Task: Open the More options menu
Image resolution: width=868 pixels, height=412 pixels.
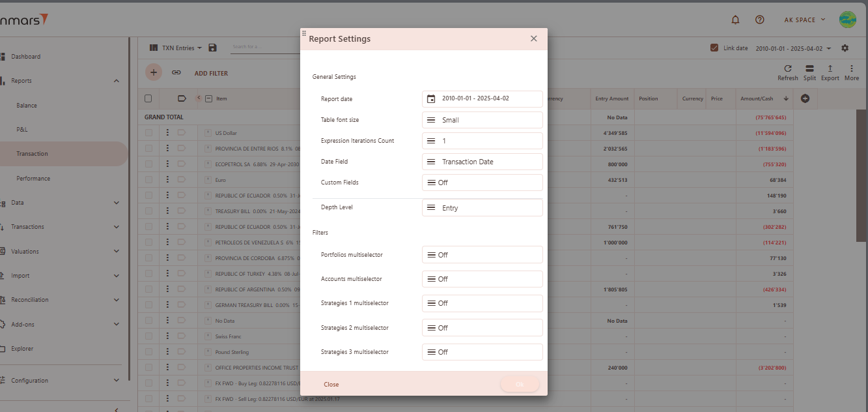Action: click(852, 72)
